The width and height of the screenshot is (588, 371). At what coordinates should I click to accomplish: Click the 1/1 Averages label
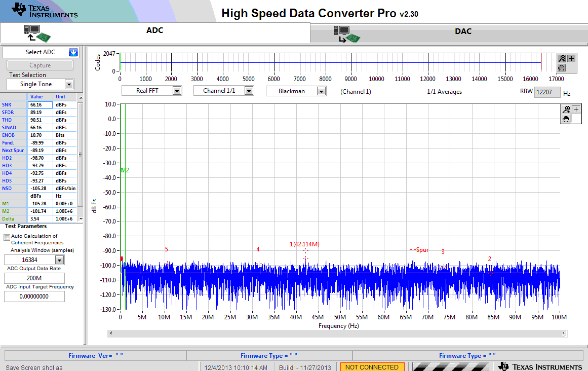click(444, 92)
